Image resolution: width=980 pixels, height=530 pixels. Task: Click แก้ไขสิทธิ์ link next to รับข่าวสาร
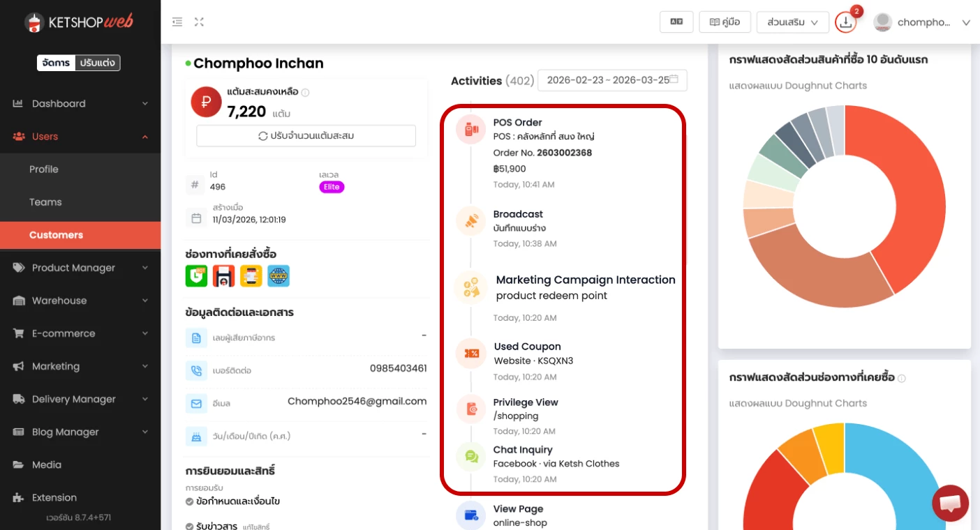click(x=255, y=527)
